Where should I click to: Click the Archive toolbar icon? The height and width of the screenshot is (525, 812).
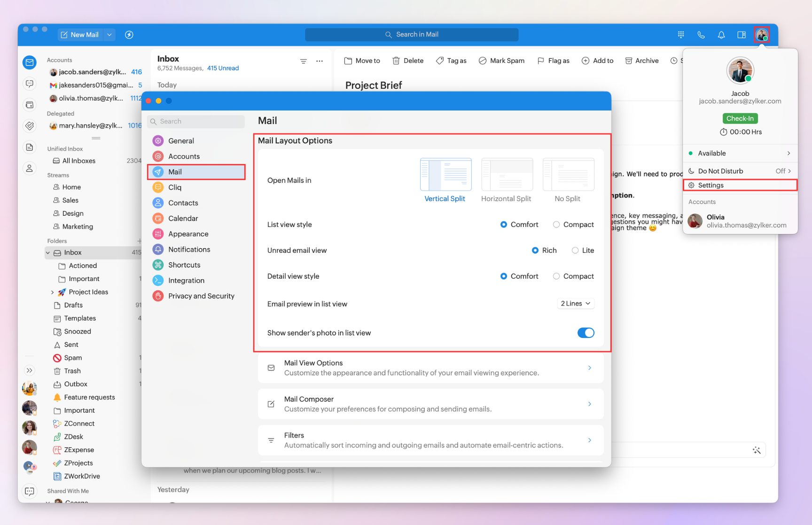629,61
